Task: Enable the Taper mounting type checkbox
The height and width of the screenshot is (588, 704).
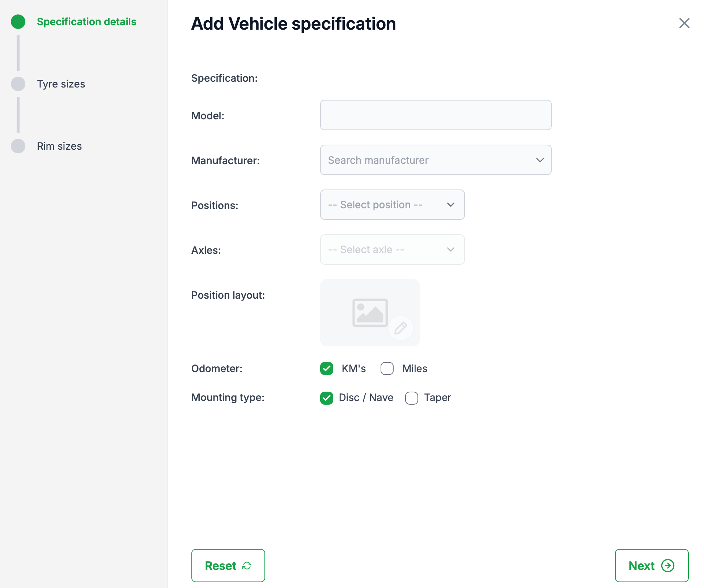Action: tap(412, 398)
